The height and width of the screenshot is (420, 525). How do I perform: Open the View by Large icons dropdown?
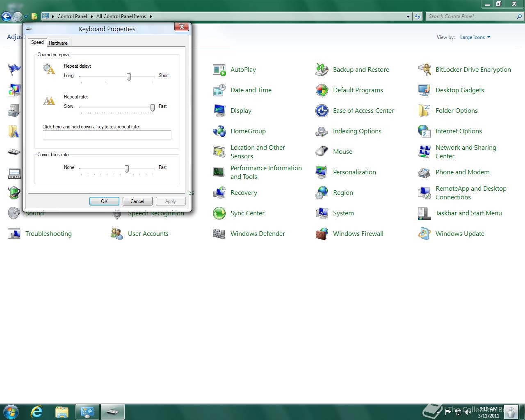pyautogui.click(x=475, y=37)
